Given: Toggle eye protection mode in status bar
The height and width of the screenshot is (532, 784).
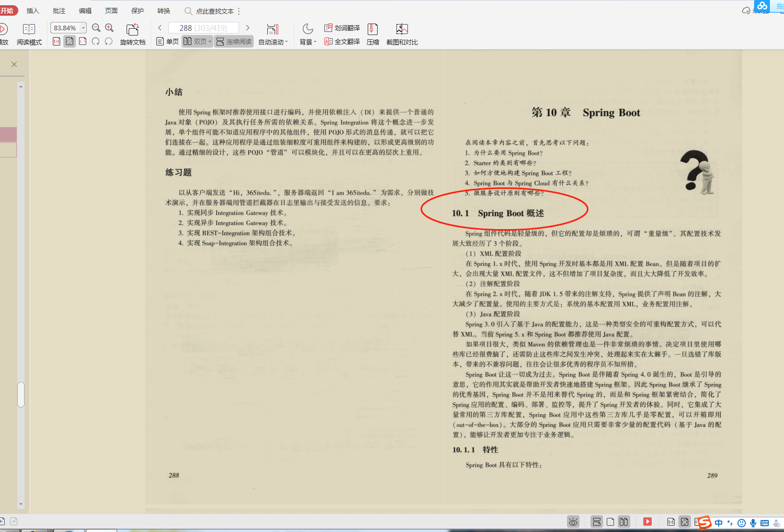Looking at the screenshot, I should [573, 522].
